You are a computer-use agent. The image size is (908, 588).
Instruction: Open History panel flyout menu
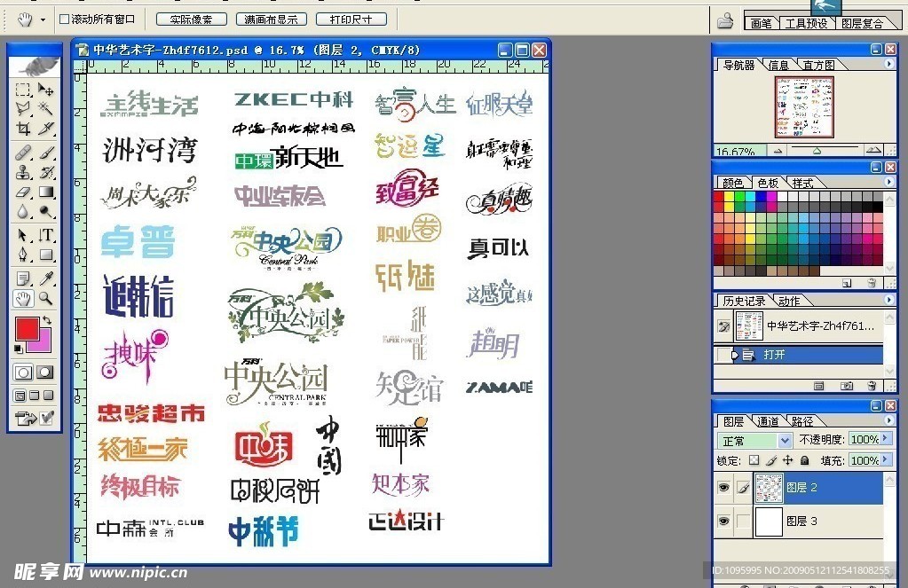pos(888,299)
